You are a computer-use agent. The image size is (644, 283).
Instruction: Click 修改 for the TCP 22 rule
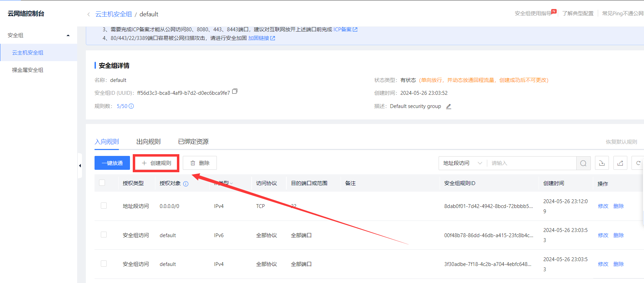point(603,206)
